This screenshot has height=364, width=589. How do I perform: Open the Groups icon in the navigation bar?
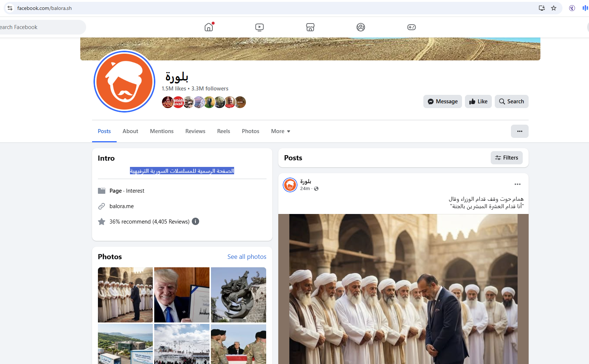(360, 27)
